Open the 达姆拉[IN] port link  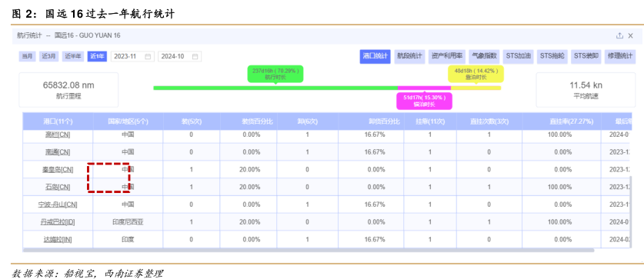[x=58, y=240]
